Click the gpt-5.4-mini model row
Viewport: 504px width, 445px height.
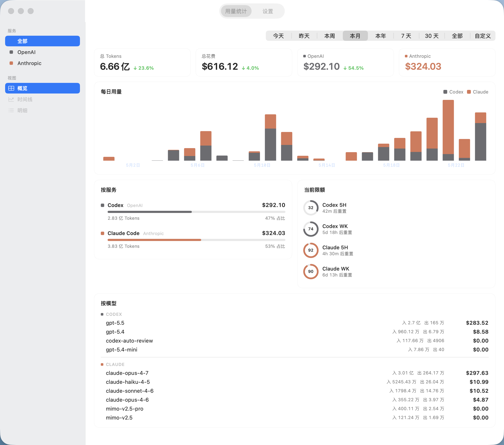tap(295, 349)
